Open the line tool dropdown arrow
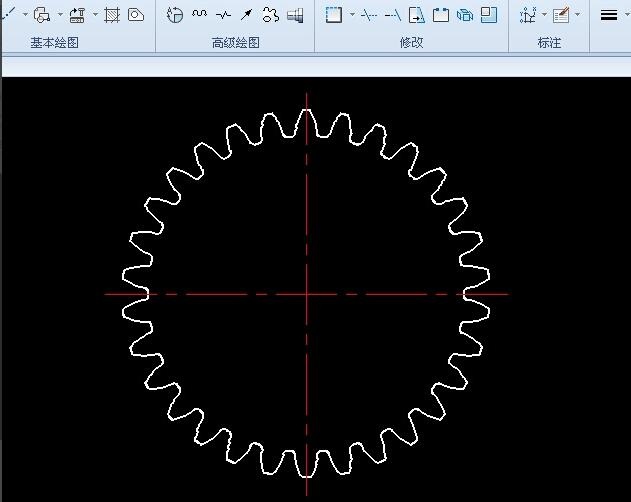The image size is (631, 502). point(25,15)
